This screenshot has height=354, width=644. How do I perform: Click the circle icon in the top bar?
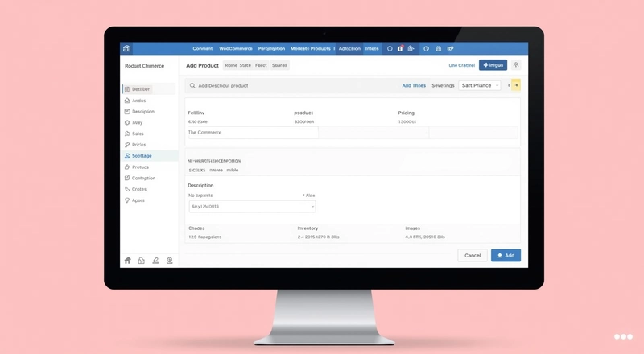point(390,48)
